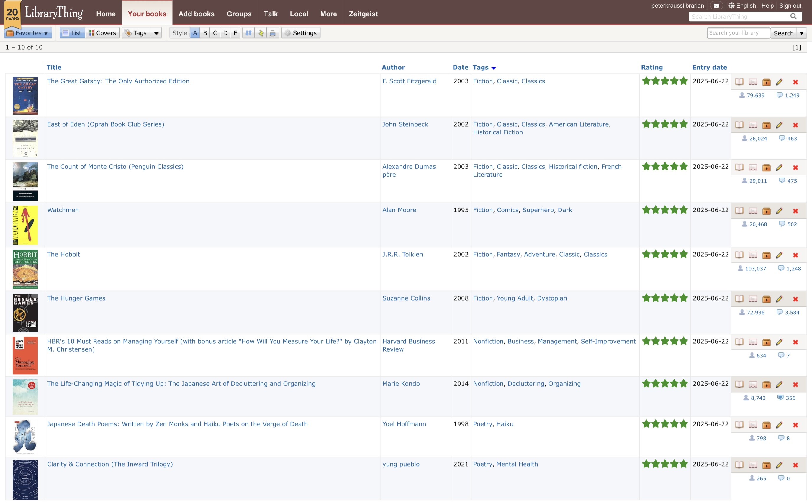
Task: Switch to List view
Action: coord(72,33)
